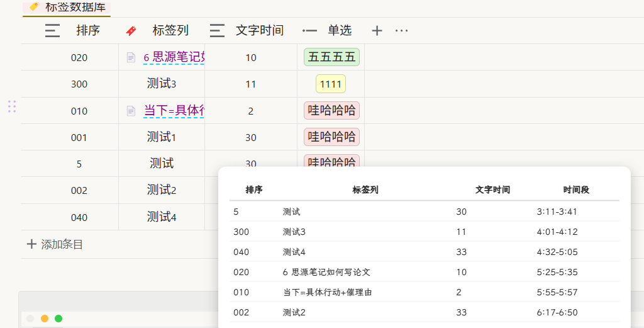Select the yellow 1111 option tag
This screenshot has height=328, width=644.
pos(331,84)
